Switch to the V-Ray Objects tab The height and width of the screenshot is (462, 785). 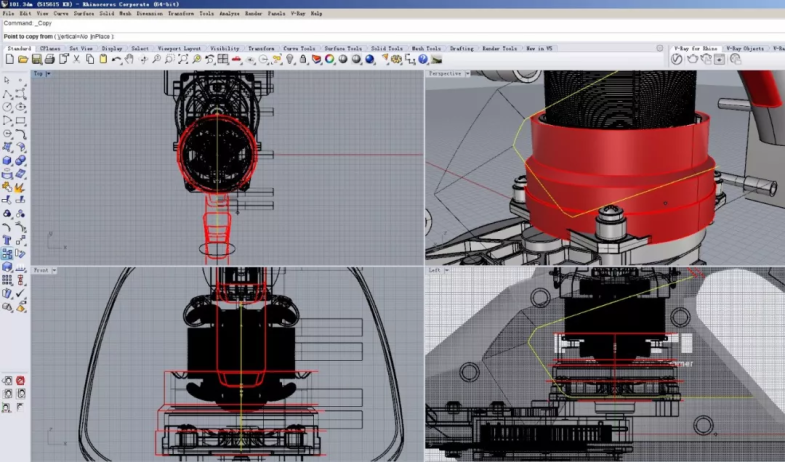point(746,48)
